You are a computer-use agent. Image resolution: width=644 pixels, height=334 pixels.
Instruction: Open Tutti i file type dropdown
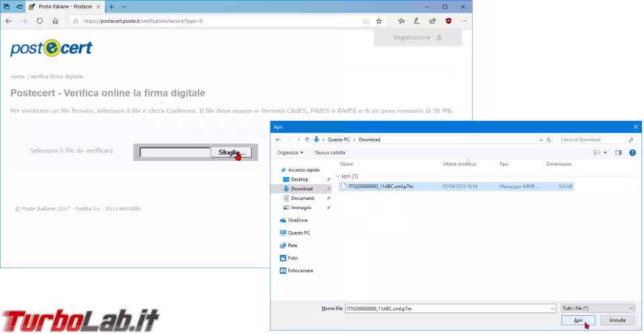(x=598, y=309)
